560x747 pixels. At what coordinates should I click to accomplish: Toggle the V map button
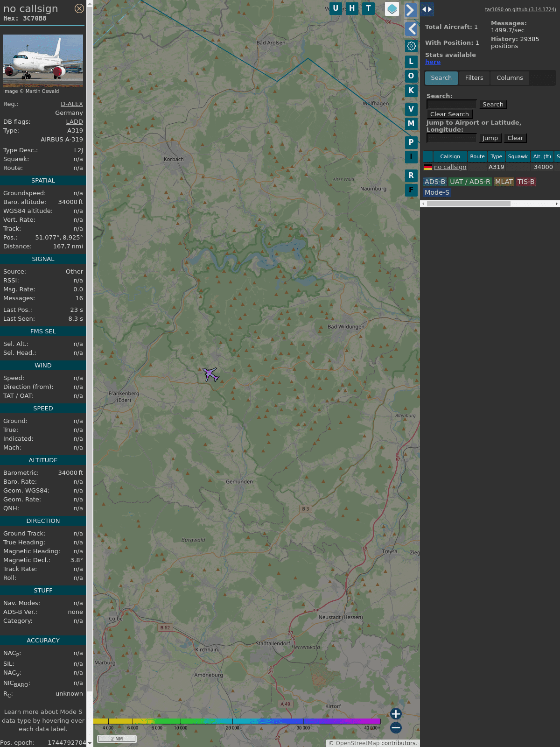(x=411, y=109)
